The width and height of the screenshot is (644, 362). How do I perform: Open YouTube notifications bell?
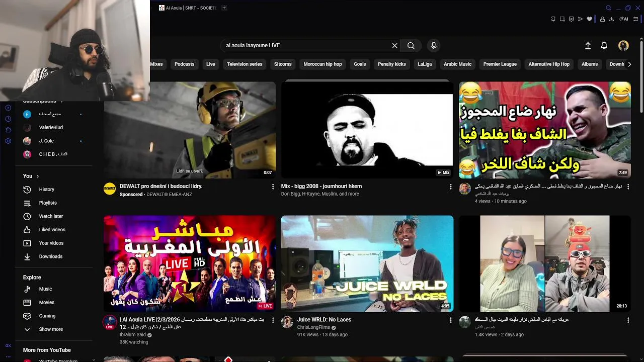click(604, 46)
